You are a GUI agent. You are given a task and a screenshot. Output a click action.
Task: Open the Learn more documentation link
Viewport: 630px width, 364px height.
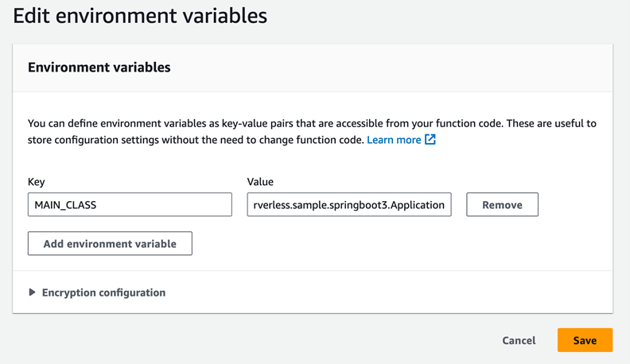[394, 140]
